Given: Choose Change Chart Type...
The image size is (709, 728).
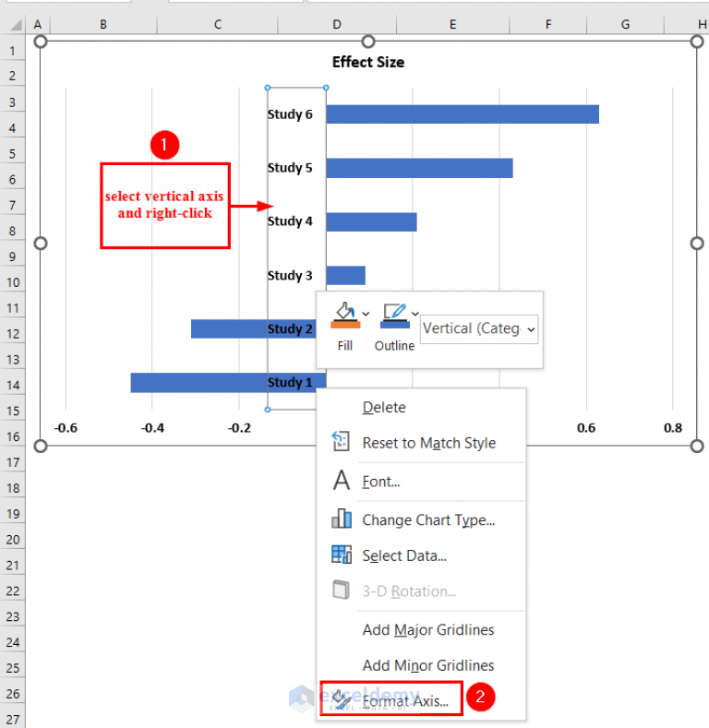Looking at the screenshot, I should pyautogui.click(x=428, y=520).
